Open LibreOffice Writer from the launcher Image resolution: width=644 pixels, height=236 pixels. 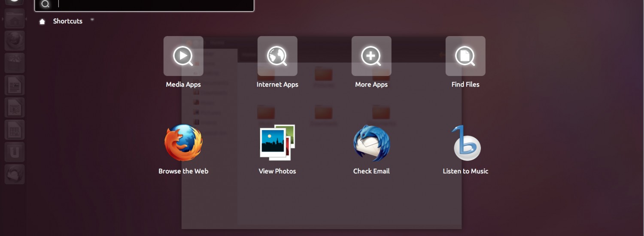[15, 86]
